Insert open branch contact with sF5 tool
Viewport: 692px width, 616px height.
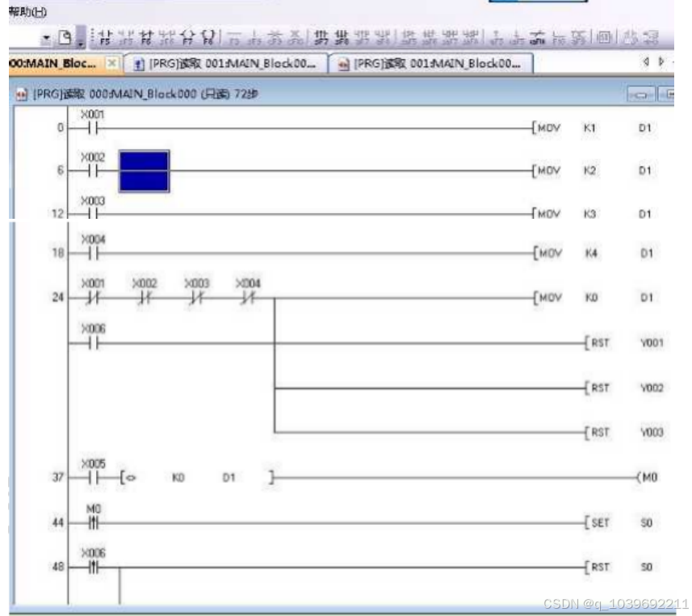tap(126, 37)
